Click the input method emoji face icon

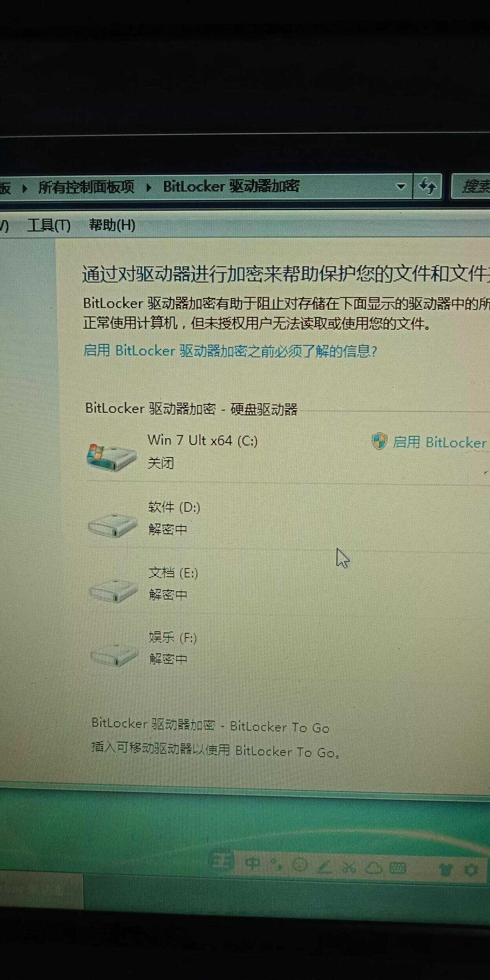pyautogui.click(x=300, y=865)
